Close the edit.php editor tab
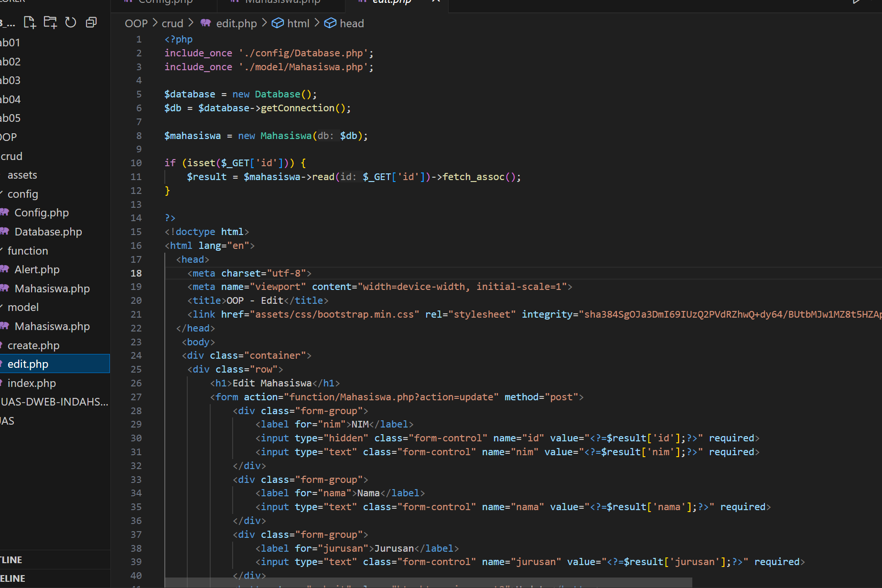This screenshot has width=882, height=588. coord(436,1)
